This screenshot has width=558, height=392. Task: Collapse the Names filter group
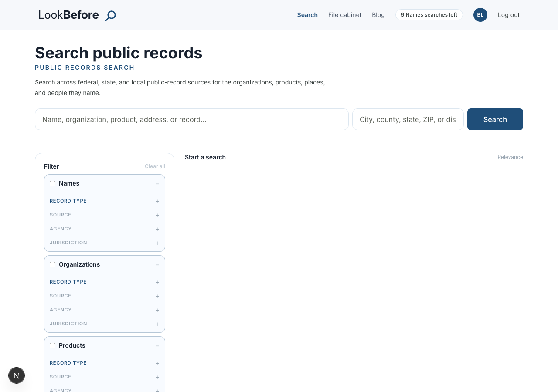point(157,184)
